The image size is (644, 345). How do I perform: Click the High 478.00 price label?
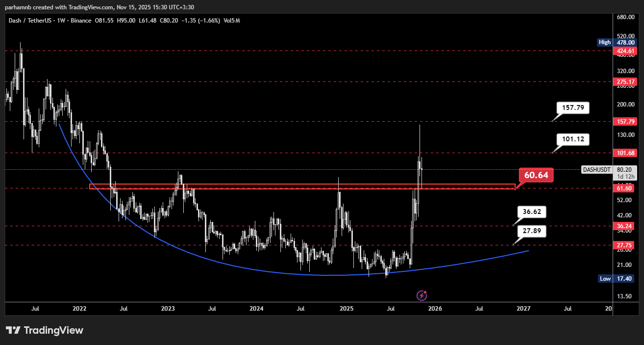tap(613, 42)
